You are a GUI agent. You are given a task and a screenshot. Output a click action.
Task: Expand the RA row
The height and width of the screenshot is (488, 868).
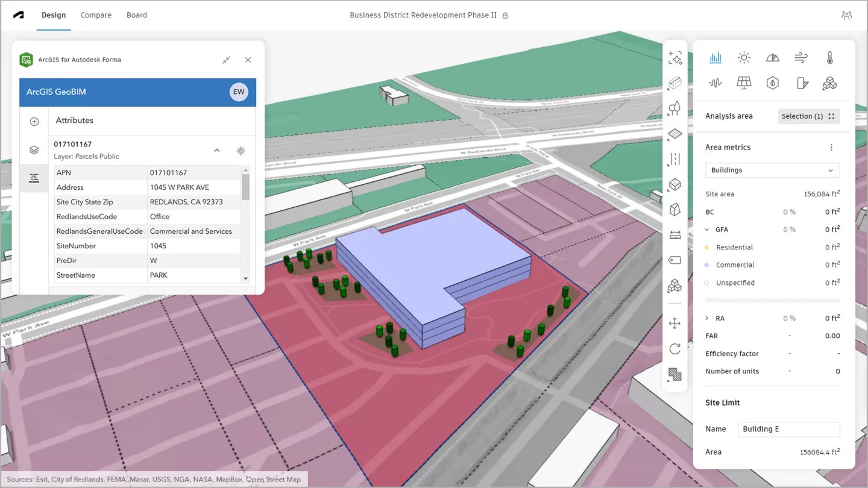click(x=707, y=318)
